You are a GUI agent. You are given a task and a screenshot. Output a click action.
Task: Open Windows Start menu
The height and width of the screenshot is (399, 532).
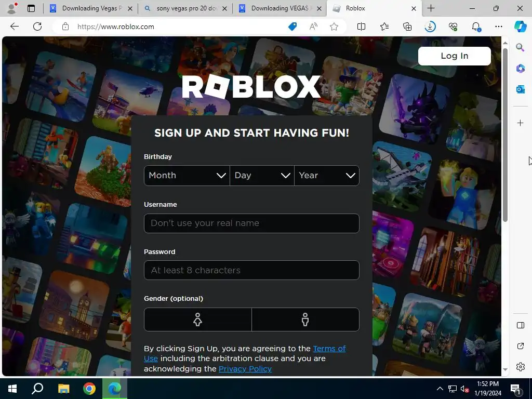(12, 389)
